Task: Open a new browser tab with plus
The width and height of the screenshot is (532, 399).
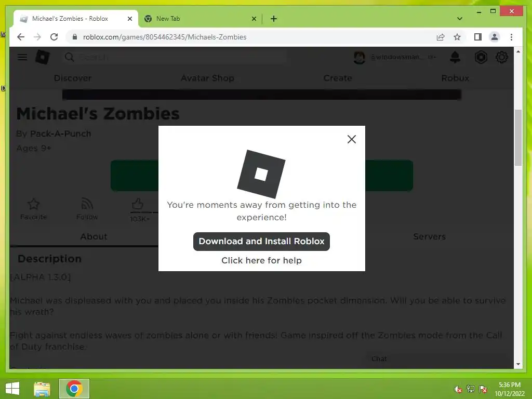Action: [x=273, y=19]
